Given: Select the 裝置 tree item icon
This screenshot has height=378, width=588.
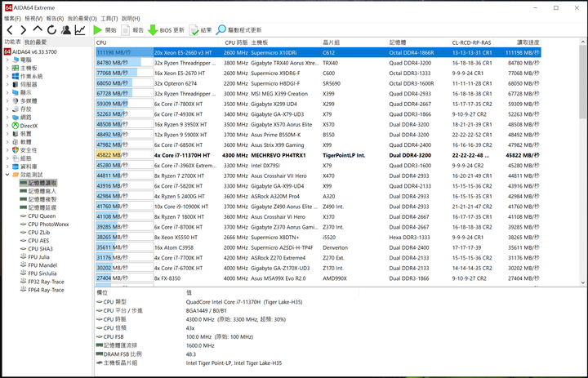Looking at the screenshot, I should pyautogui.click(x=16, y=134).
